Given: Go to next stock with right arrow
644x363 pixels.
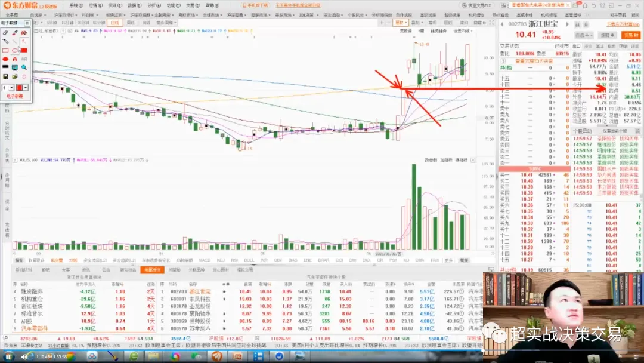Looking at the screenshot, I should pyautogui.click(x=567, y=24).
